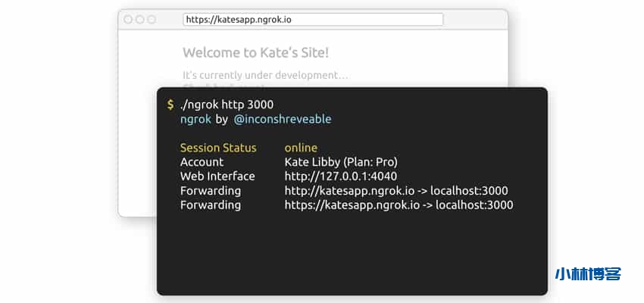Click the cyan "ngrok" name in terminal
The height and width of the screenshot is (303, 644).
pos(195,119)
